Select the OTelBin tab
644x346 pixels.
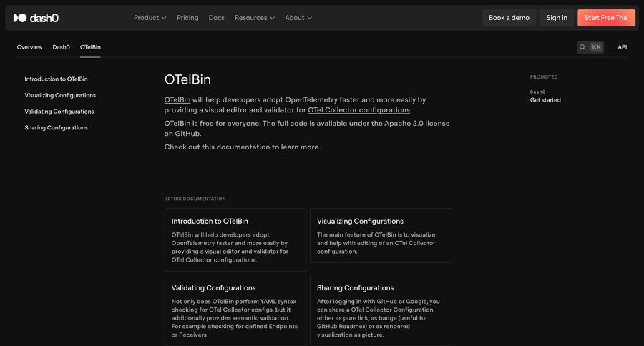pyautogui.click(x=90, y=47)
